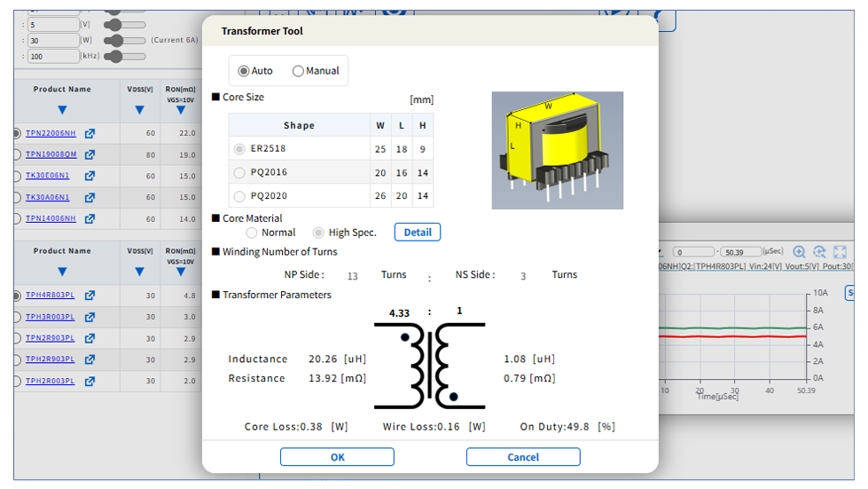Image resolution: width=868 pixels, height=489 pixels.
Task: Click the zoom reset magnifier icon
Action: tap(819, 252)
